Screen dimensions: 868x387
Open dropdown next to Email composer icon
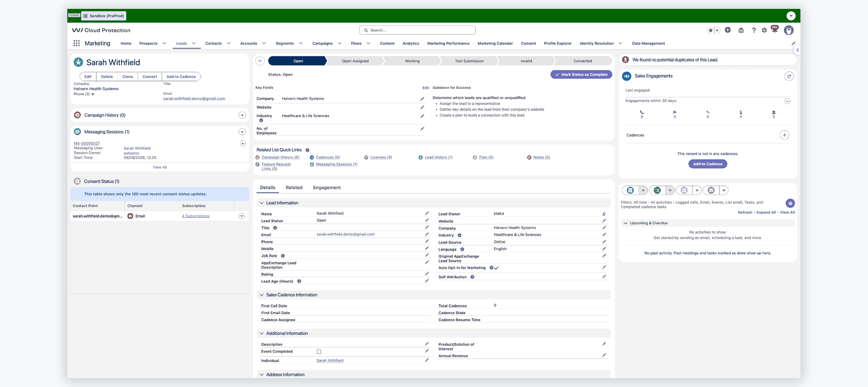724,190
